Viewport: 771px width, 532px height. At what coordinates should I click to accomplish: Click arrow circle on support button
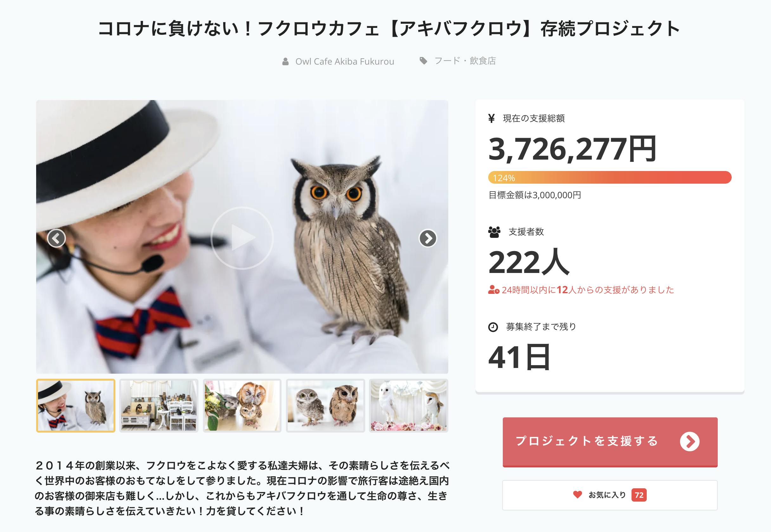coord(690,441)
